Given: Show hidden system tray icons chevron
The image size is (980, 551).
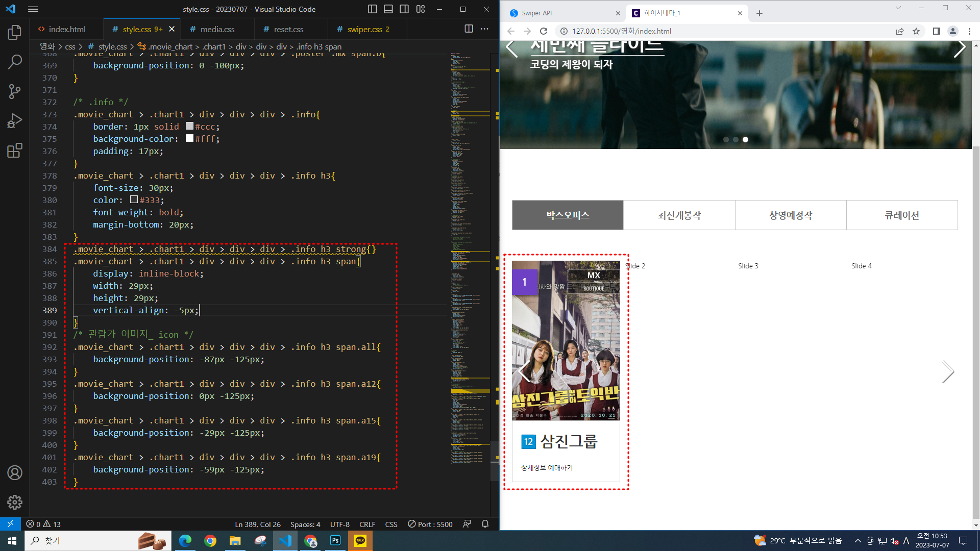Looking at the screenshot, I should click(x=857, y=541).
